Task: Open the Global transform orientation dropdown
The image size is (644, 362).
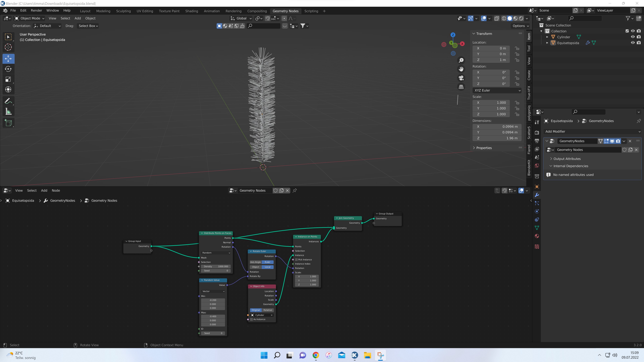Action: click(x=241, y=18)
